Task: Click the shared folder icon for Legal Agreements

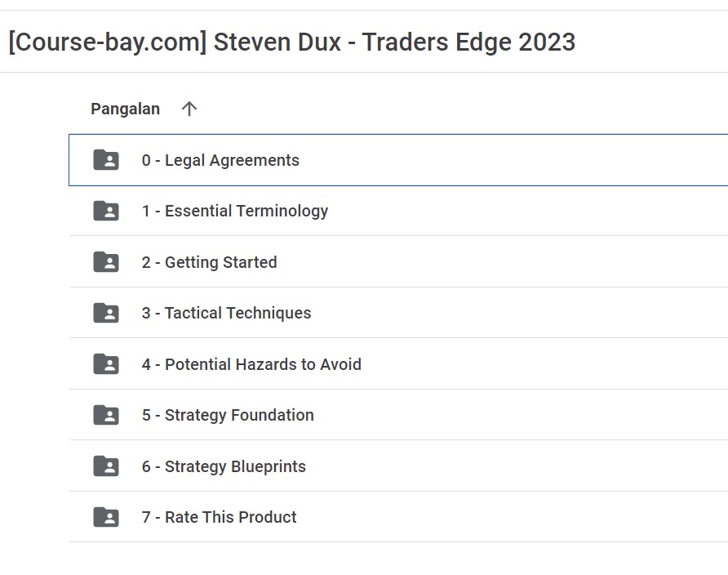Action: 106,160
